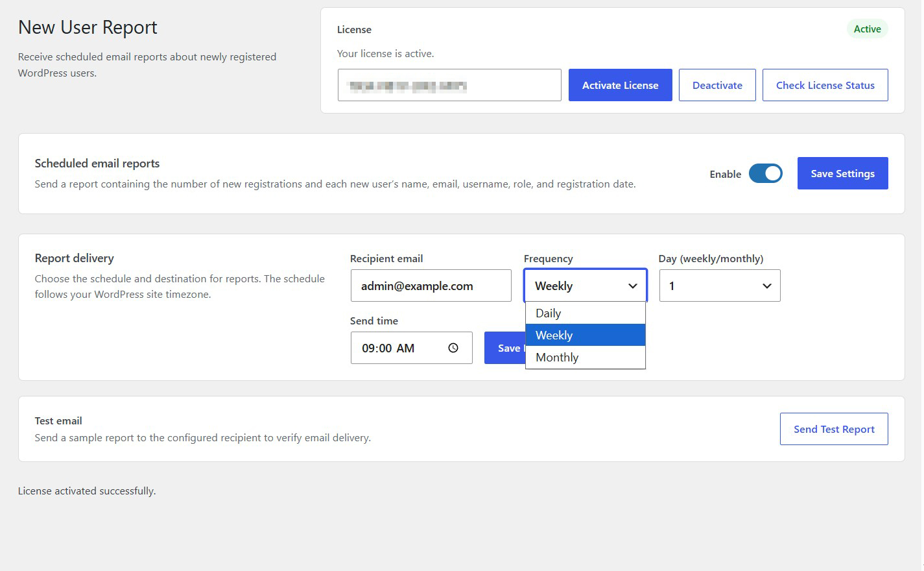Open the clock picker in Send time
Image resolution: width=924 pixels, height=571 pixels.
click(453, 348)
